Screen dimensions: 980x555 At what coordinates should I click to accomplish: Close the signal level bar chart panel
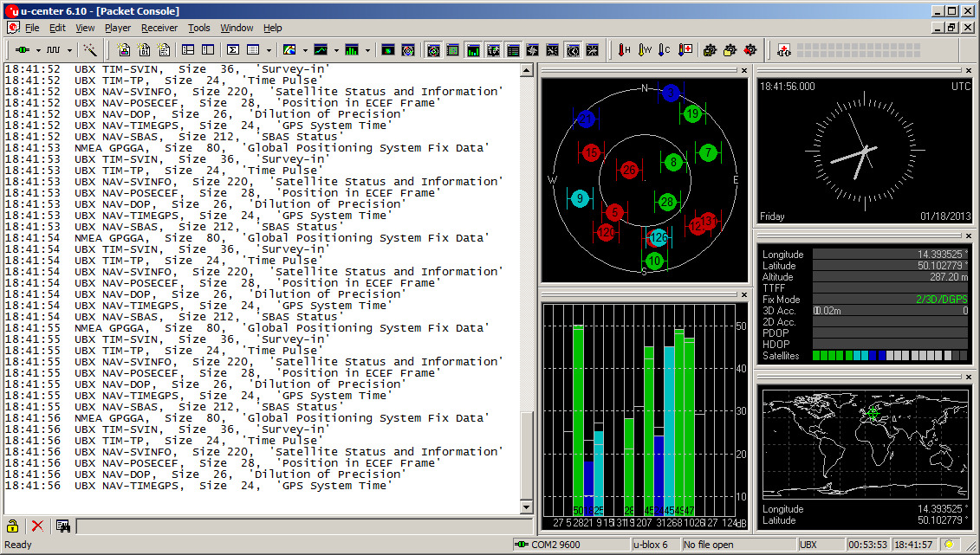pos(744,294)
